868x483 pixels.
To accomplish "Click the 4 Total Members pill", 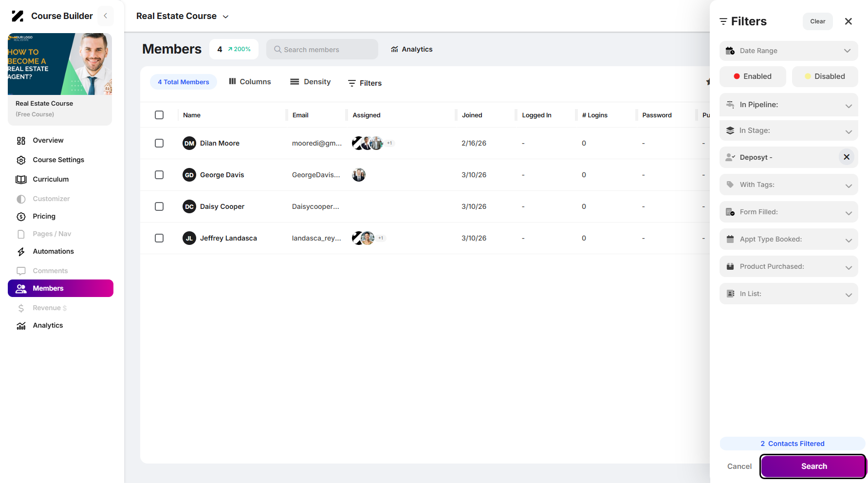I will pos(184,82).
